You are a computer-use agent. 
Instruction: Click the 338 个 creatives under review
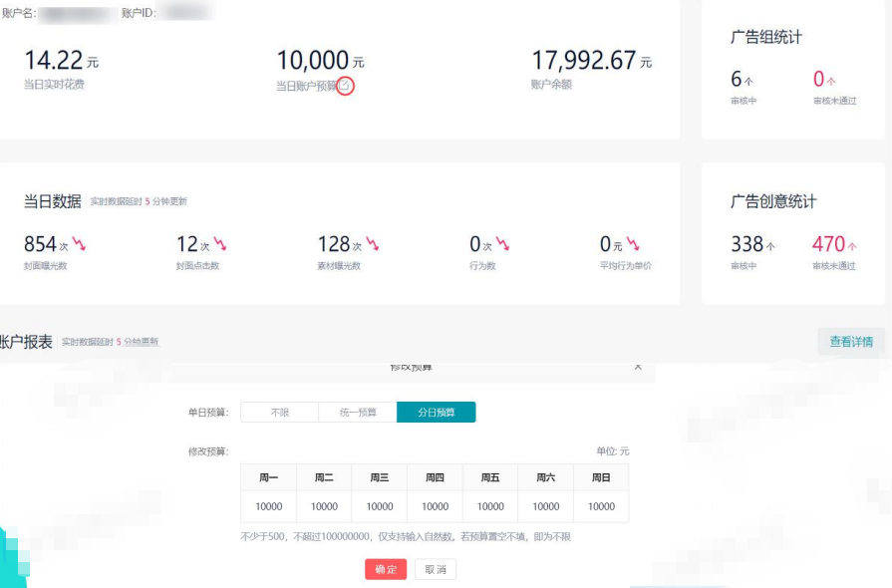[x=752, y=244]
